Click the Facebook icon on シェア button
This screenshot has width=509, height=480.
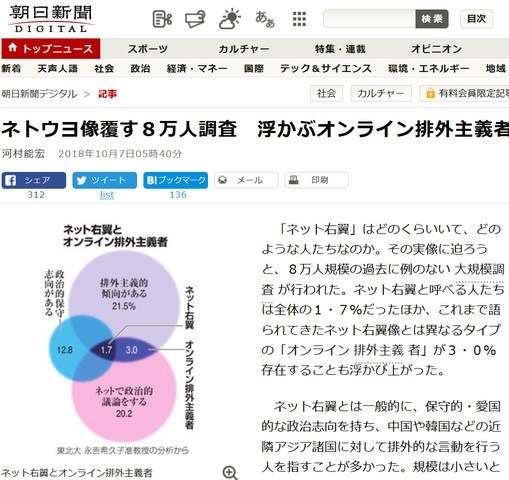[x=10, y=181]
